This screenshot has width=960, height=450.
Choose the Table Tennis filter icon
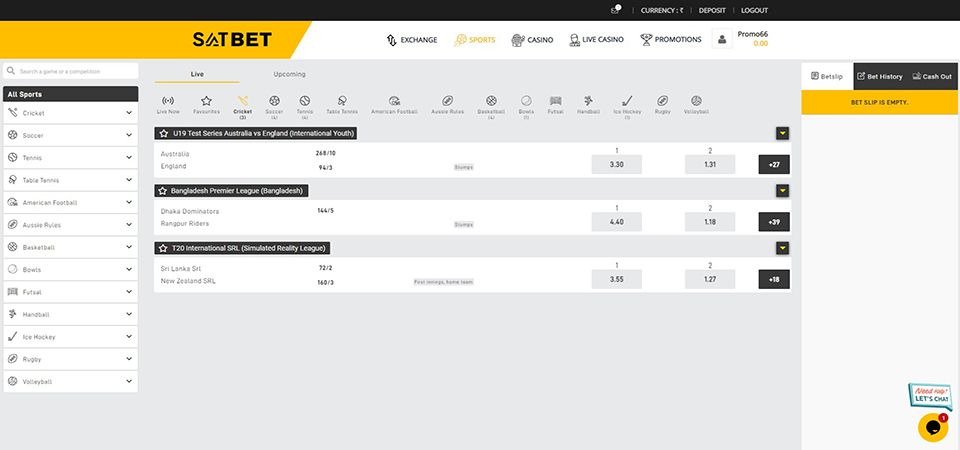(x=342, y=101)
